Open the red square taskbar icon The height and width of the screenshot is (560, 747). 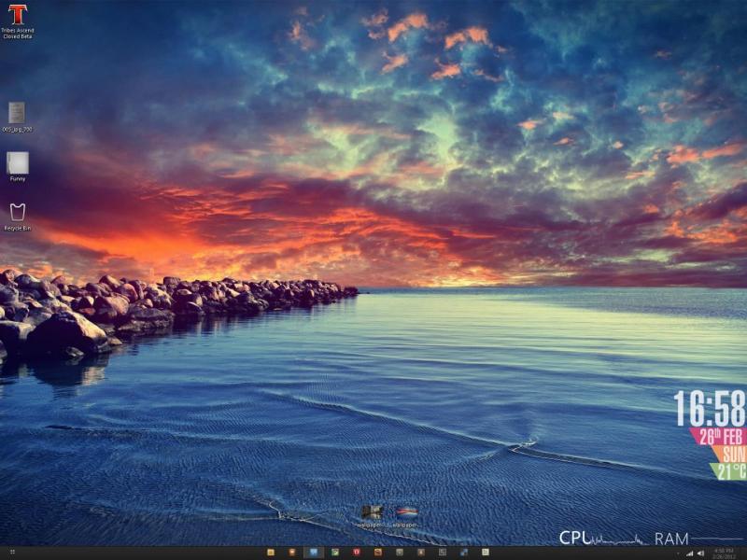(357, 553)
